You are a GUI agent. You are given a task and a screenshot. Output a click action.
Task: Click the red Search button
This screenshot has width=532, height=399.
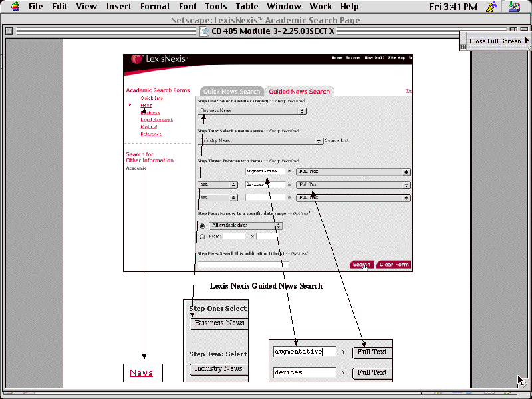click(362, 265)
